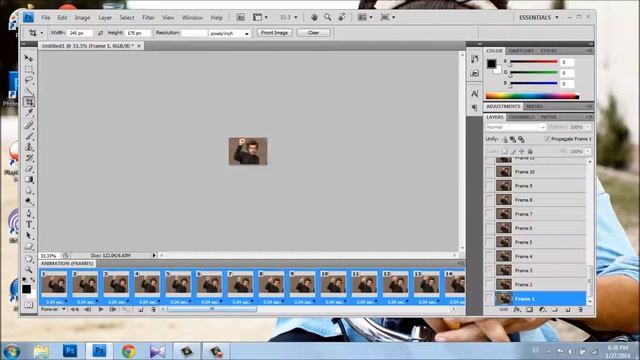Open the History panel icon
Viewport: 640px width, 360px height.
tap(474, 59)
